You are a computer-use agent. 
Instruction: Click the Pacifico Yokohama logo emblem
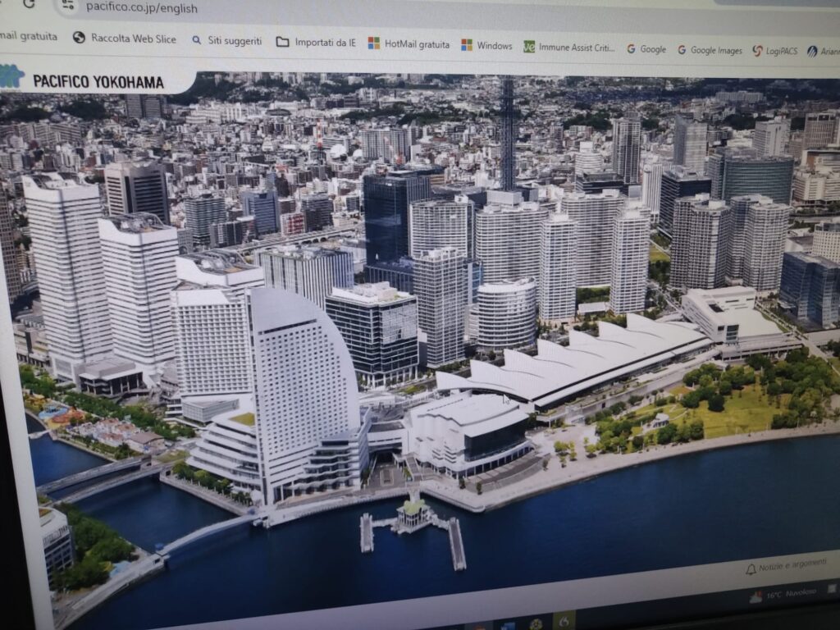point(11,76)
